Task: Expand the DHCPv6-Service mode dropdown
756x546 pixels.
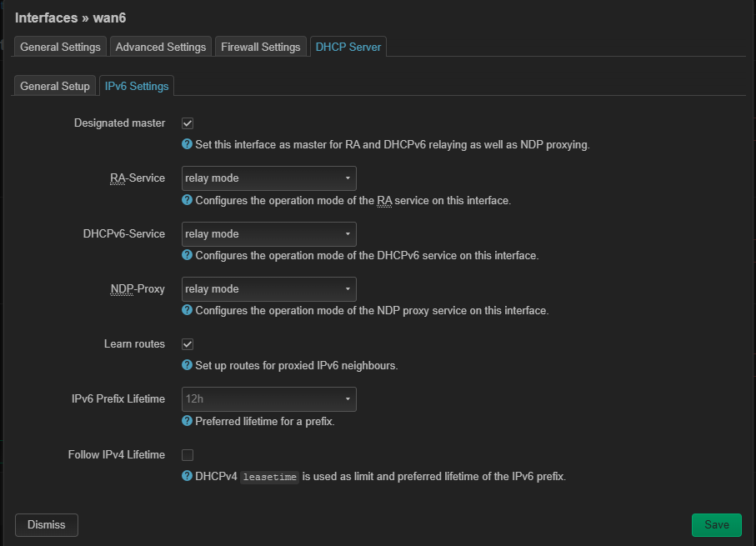Action: pos(268,234)
